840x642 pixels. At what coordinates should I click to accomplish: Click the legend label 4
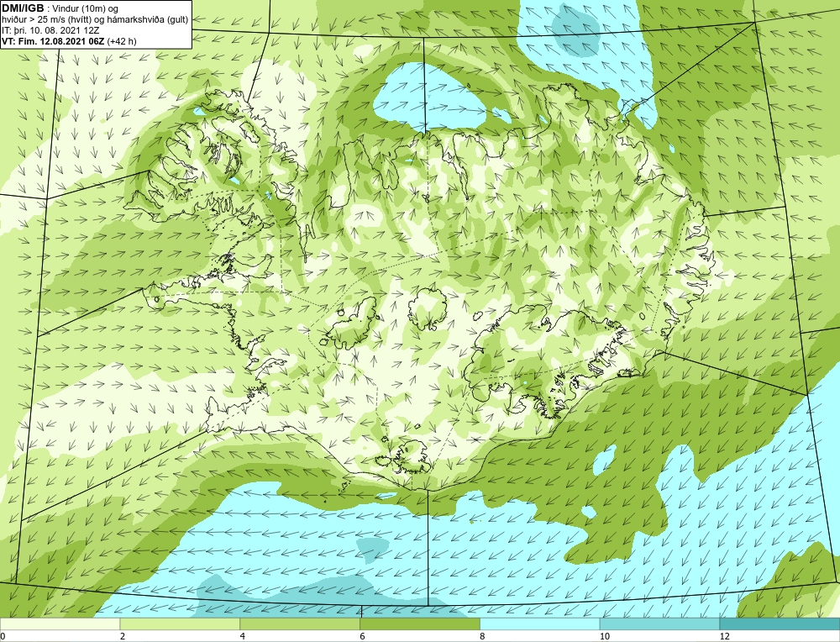pos(243,636)
